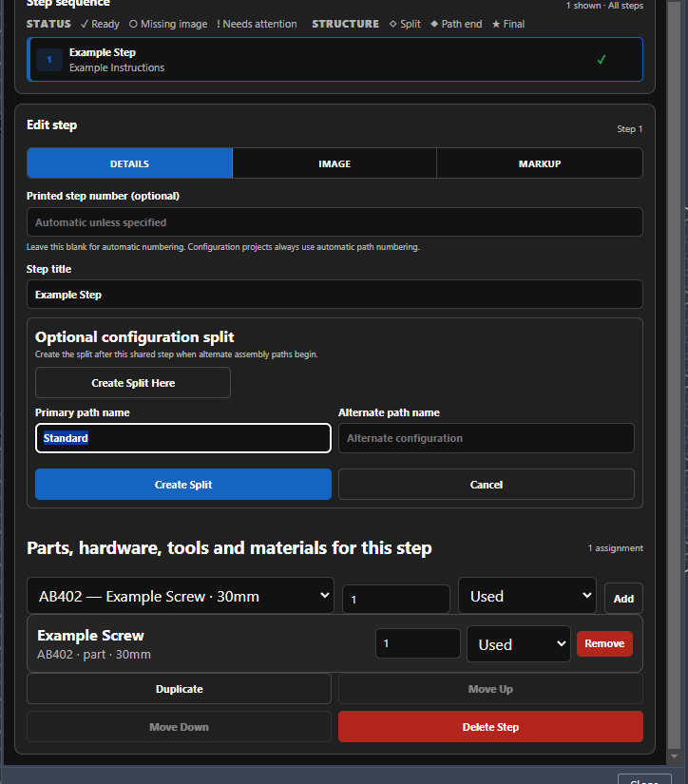Image resolution: width=688 pixels, height=784 pixels.
Task: Switch to the DETAILS tab
Action: [x=129, y=163]
